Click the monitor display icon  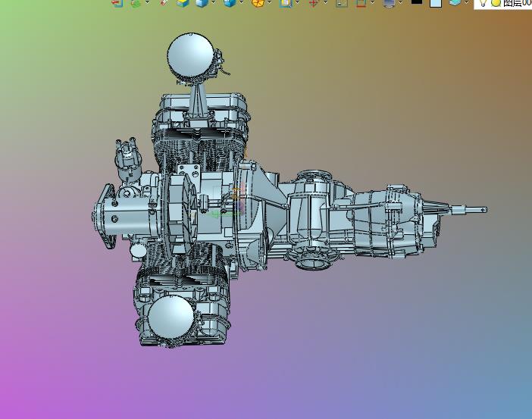coord(390,3)
